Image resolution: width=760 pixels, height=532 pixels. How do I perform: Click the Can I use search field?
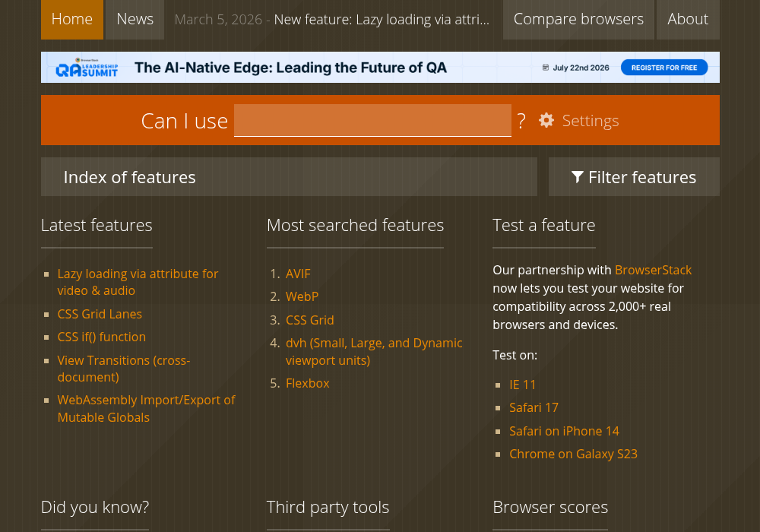[372, 120]
